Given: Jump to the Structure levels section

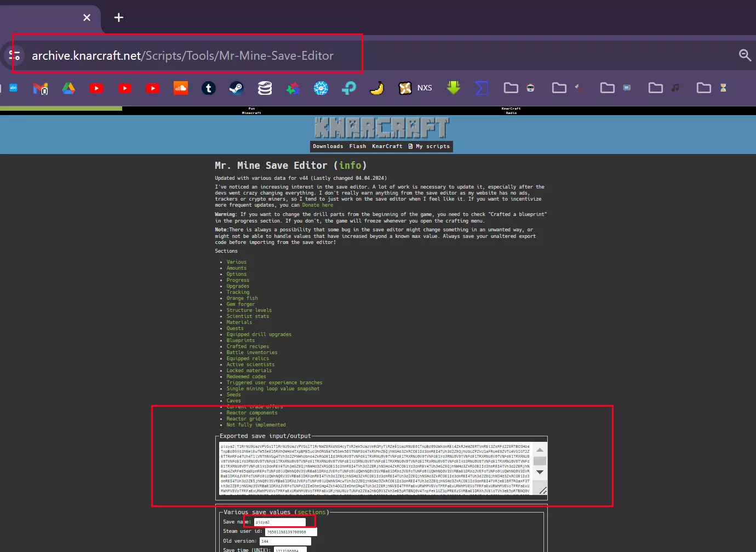Looking at the screenshot, I should 249,310.
